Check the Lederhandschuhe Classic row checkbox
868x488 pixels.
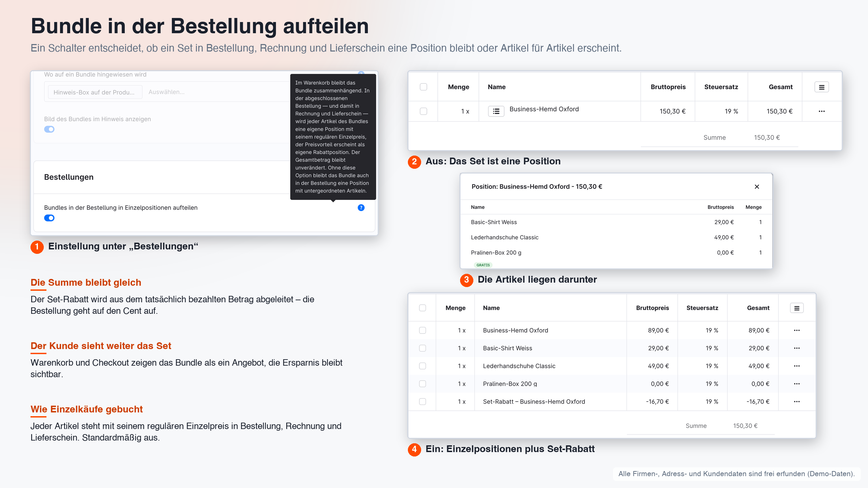coord(422,366)
